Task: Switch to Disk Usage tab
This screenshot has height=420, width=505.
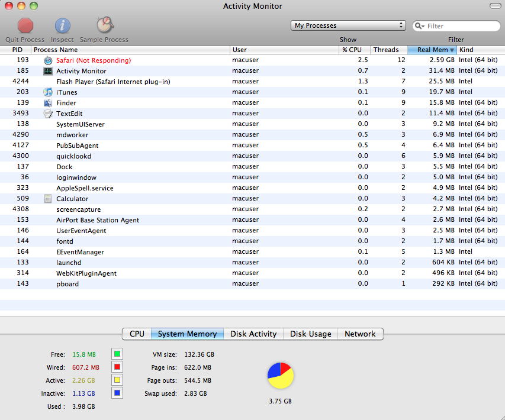Action: pyautogui.click(x=311, y=334)
